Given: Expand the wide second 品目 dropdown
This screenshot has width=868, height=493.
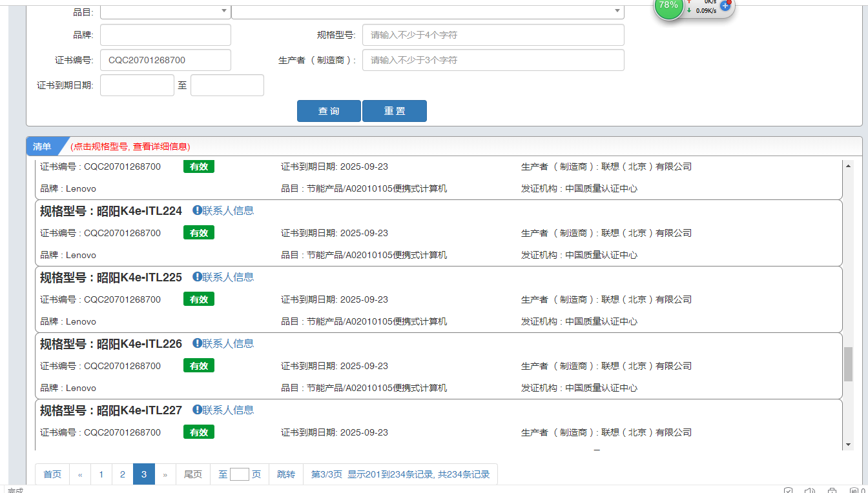Looking at the screenshot, I should (x=428, y=11).
